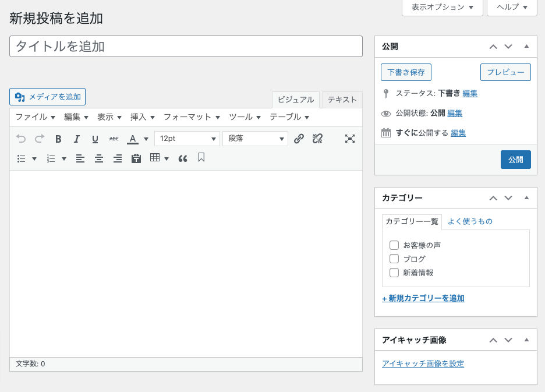Edit the ステータス setting
The image size is (545, 392).
470,93
